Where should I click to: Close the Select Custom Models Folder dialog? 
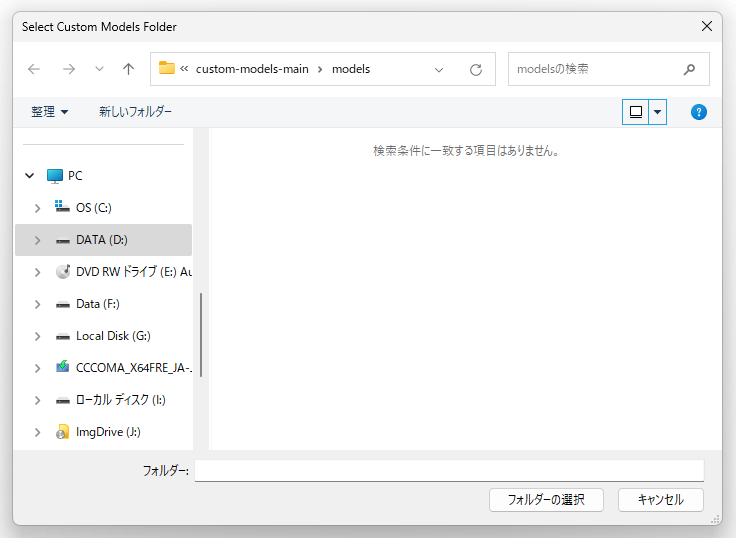706,26
